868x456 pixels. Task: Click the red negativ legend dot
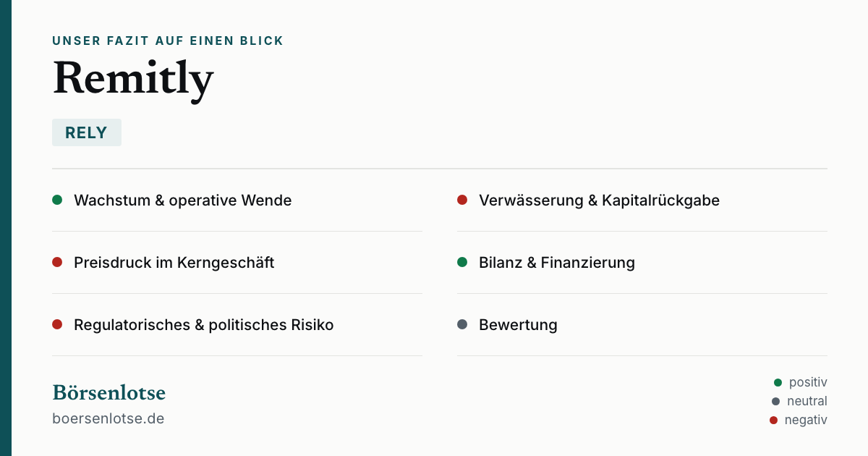tap(774, 420)
